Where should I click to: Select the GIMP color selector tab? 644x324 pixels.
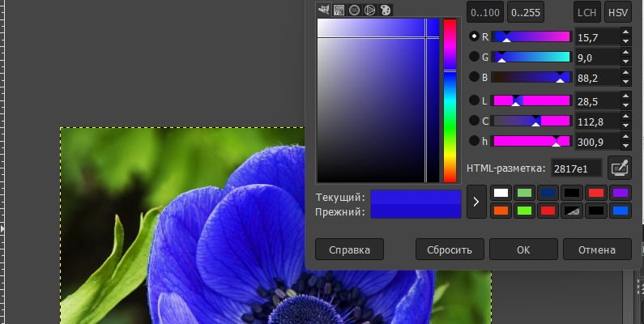pos(324,10)
